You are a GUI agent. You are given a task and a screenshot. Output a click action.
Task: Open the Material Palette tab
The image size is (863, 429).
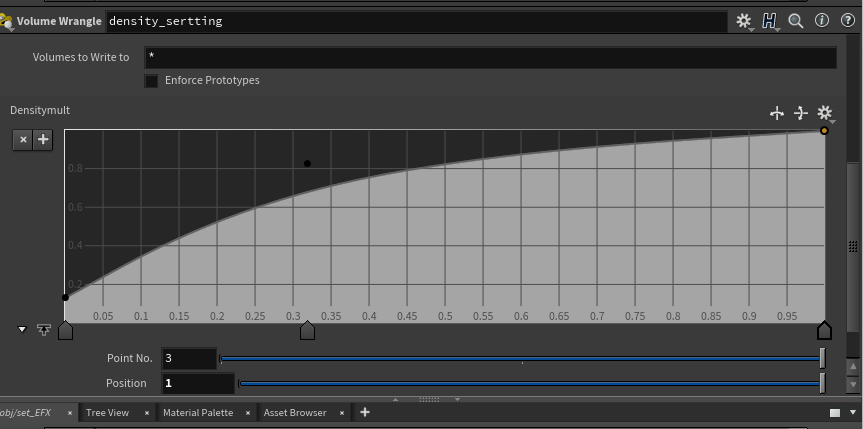pos(197,412)
